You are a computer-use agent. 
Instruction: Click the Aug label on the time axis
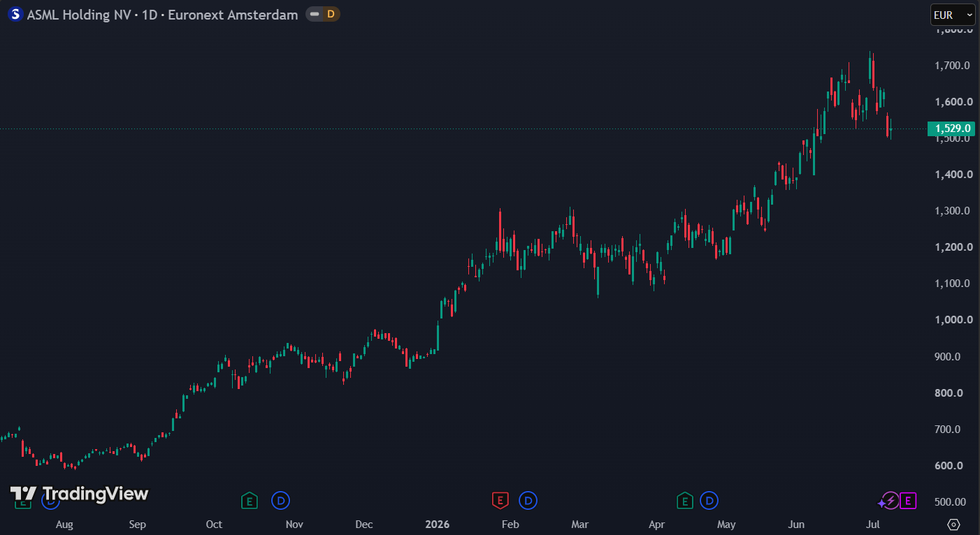[x=64, y=525]
